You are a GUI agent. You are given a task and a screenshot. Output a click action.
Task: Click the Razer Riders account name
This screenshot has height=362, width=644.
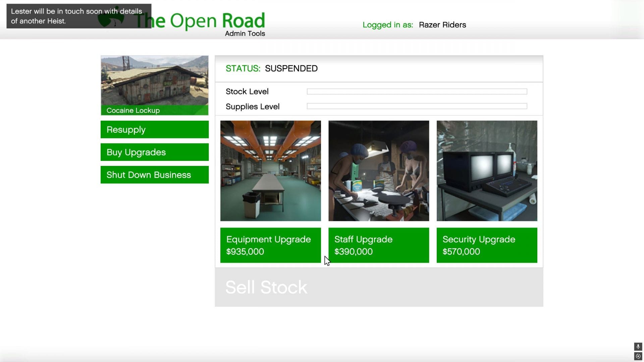pyautogui.click(x=442, y=25)
